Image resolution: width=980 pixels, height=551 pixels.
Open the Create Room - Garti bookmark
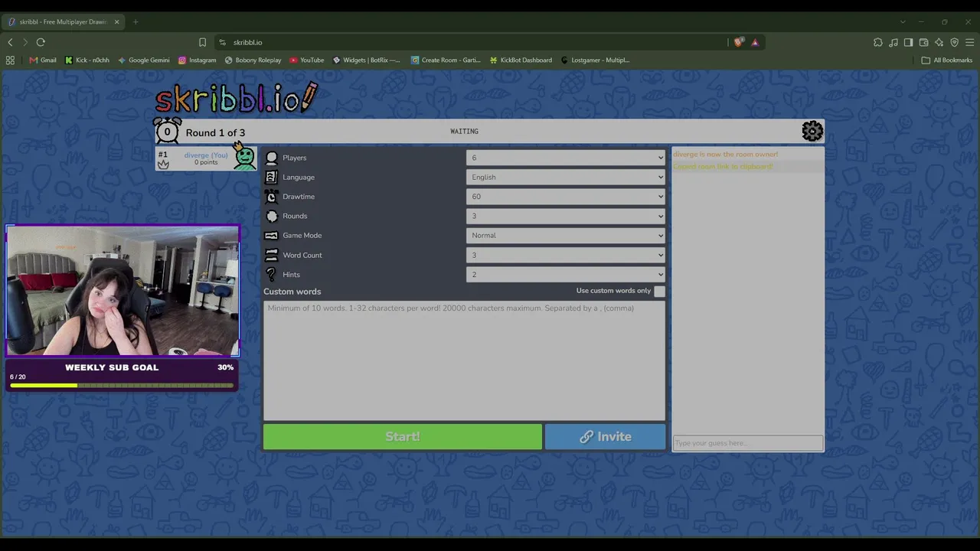click(x=446, y=60)
